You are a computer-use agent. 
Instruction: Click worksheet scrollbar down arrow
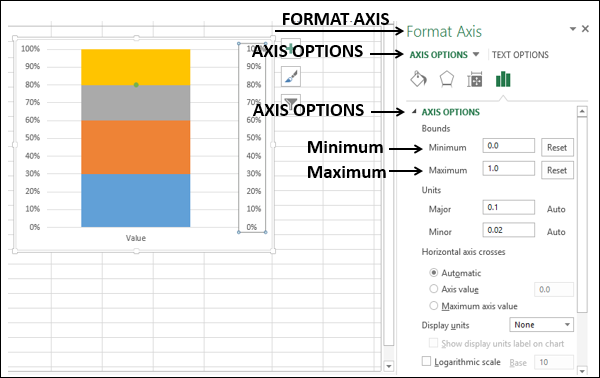click(x=389, y=367)
